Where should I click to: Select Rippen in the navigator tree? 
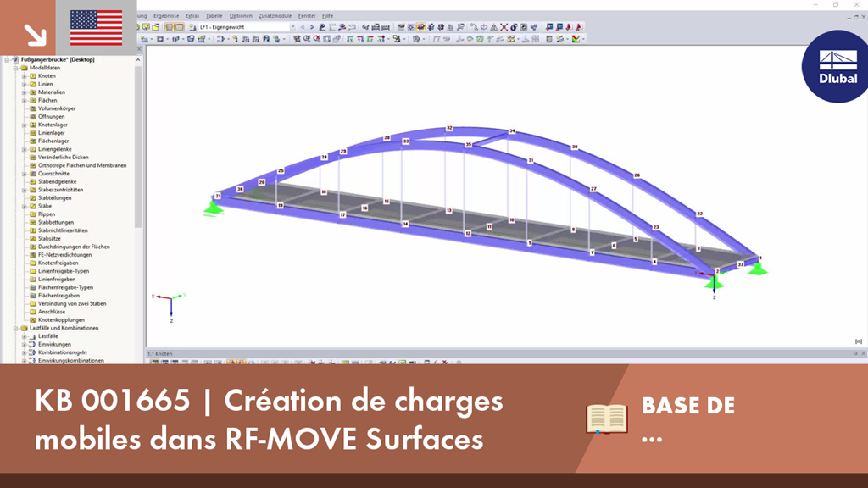[47, 214]
